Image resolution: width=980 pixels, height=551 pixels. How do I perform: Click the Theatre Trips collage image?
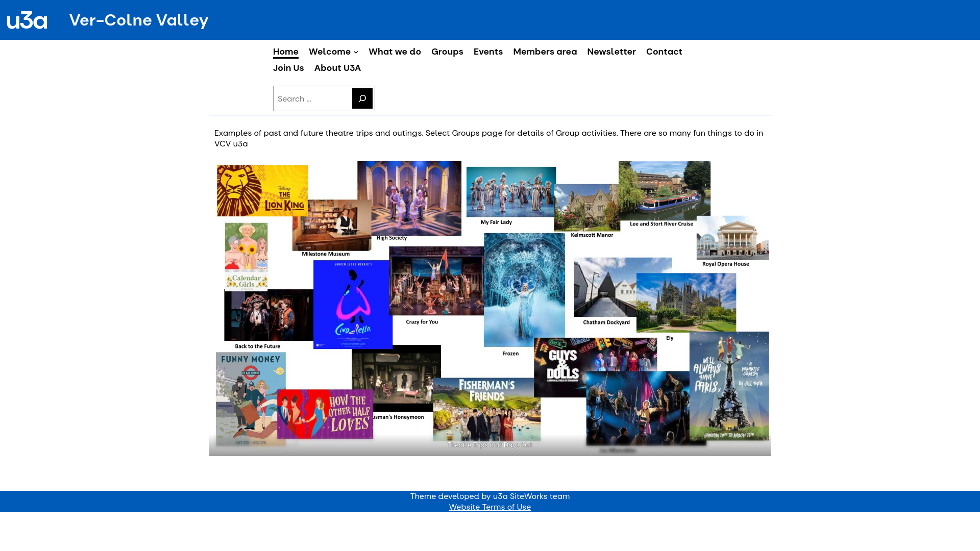[490, 308]
